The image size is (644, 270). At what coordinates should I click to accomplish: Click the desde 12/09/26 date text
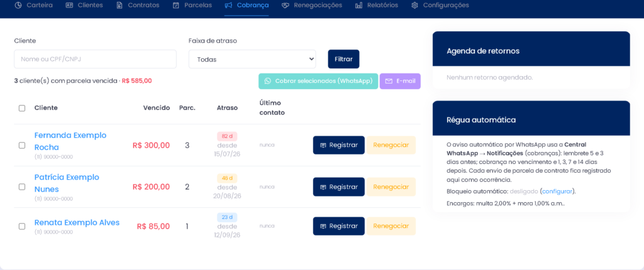click(227, 230)
